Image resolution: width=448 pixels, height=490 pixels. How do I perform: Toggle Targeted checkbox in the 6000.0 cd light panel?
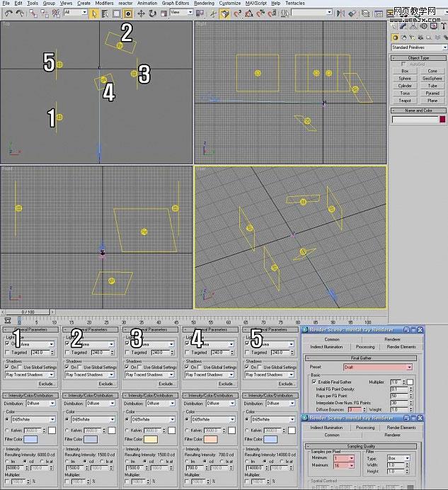(x=8, y=353)
